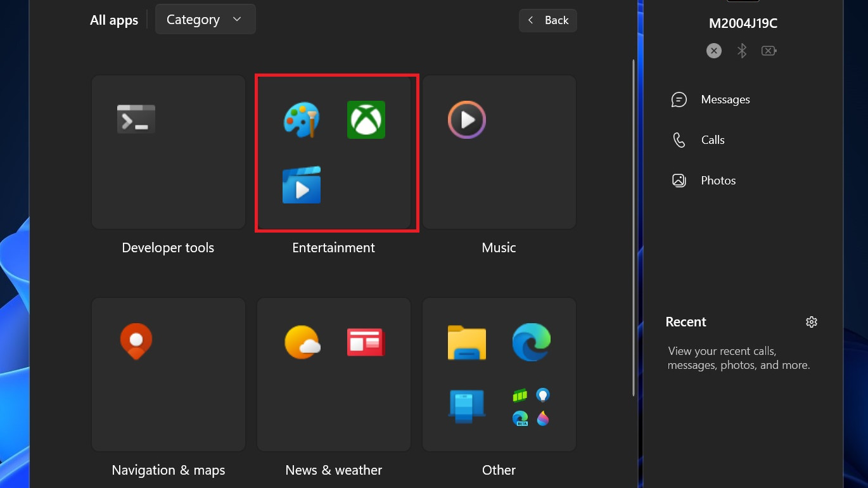Screen dimensions: 868x488
Task: Expand the small app group in Other
Action: [531, 407]
